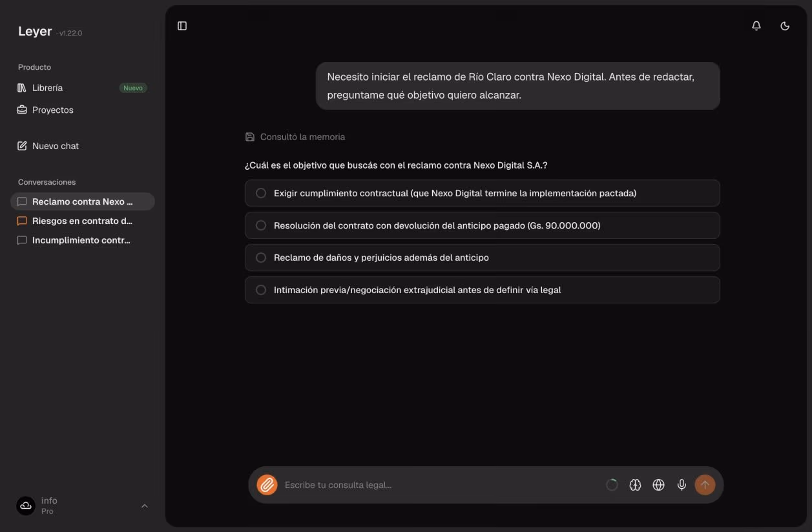The height and width of the screenshot is (532, 812).
Task: Click chat icon beside Incumplimiento contr…
Action: [x=22, y=240]
